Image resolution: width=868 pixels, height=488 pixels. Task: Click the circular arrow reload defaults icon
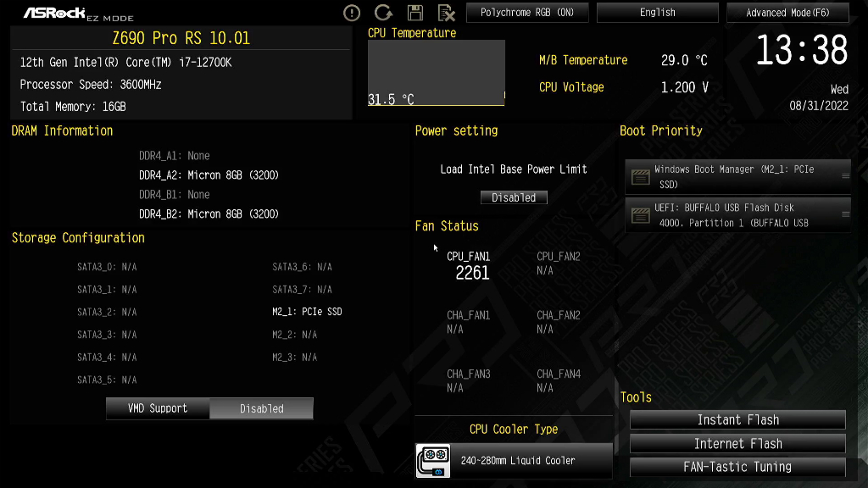pos(383,12)
